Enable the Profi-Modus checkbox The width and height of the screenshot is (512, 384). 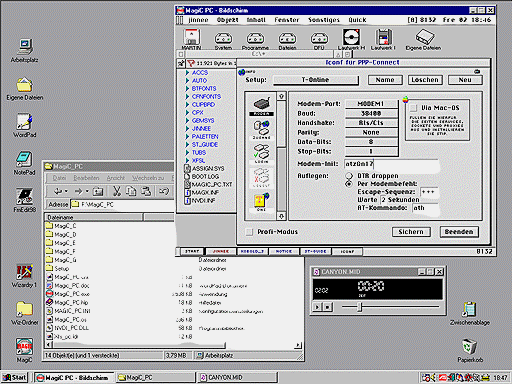[x=249, y=232]
